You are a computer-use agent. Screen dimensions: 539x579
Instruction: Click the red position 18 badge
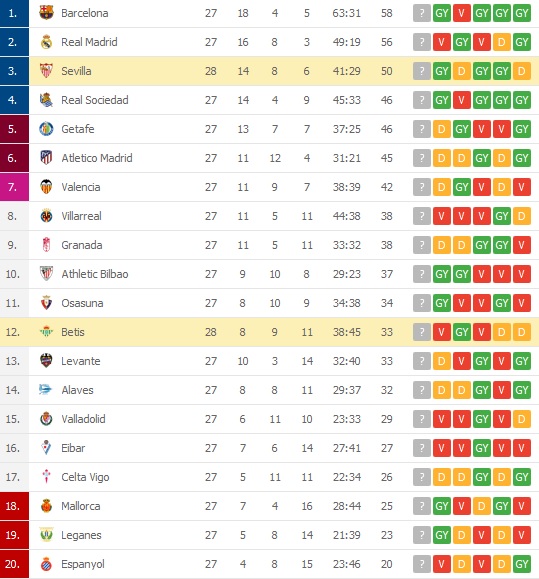coord(14,506)
